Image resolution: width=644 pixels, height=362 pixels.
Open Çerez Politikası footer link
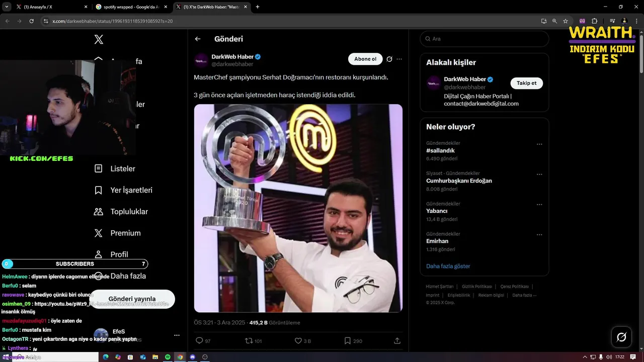(514, 287)
